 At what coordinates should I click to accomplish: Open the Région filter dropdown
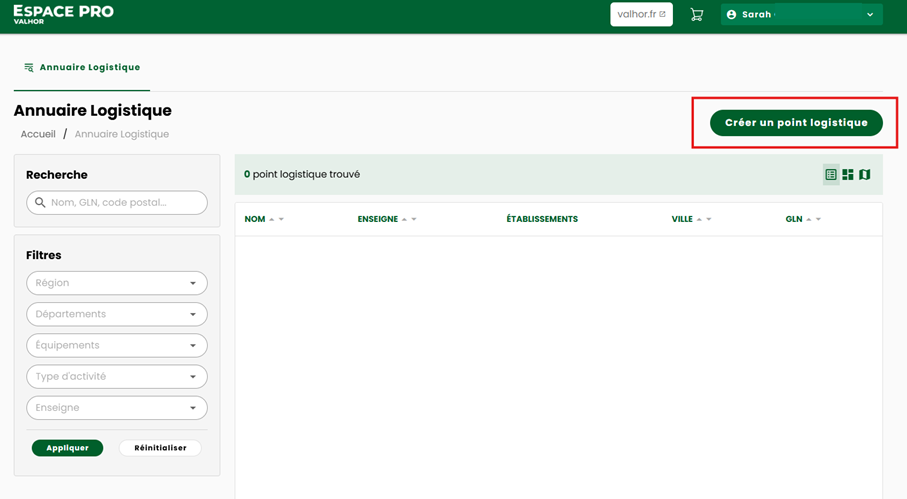pyautogui.click(x=117, y=283)
